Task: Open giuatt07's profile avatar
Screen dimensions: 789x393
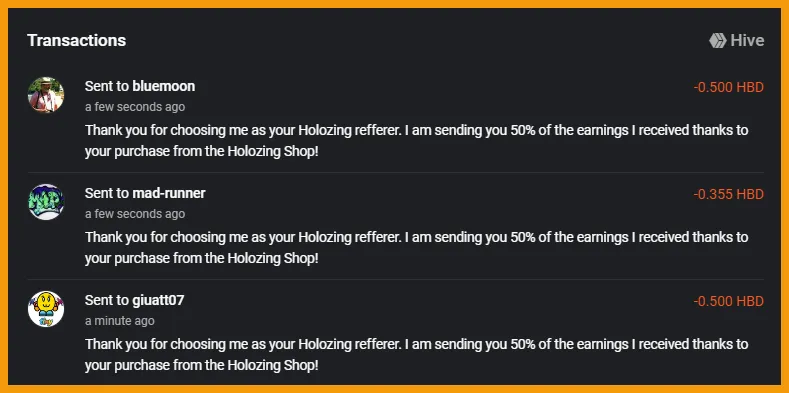Action: tap(46, 309)
